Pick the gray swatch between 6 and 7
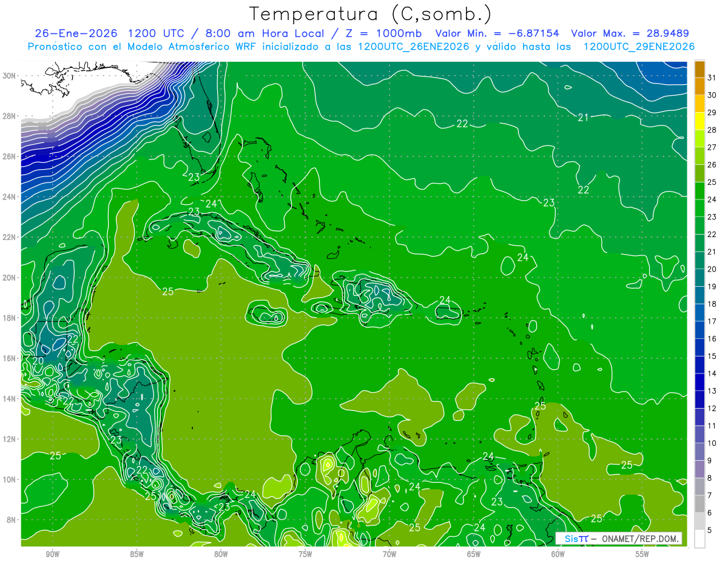 [x=699, y=504]
